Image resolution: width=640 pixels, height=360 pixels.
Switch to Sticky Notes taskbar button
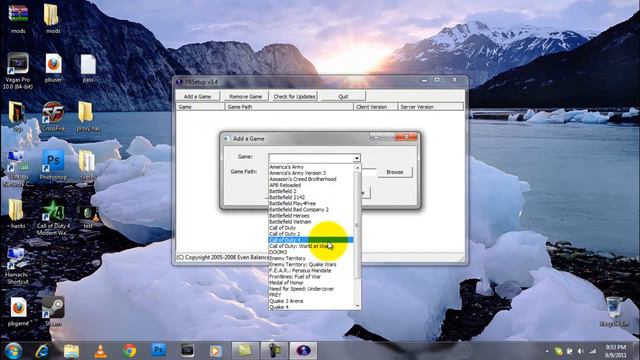[x=245, y=351]
